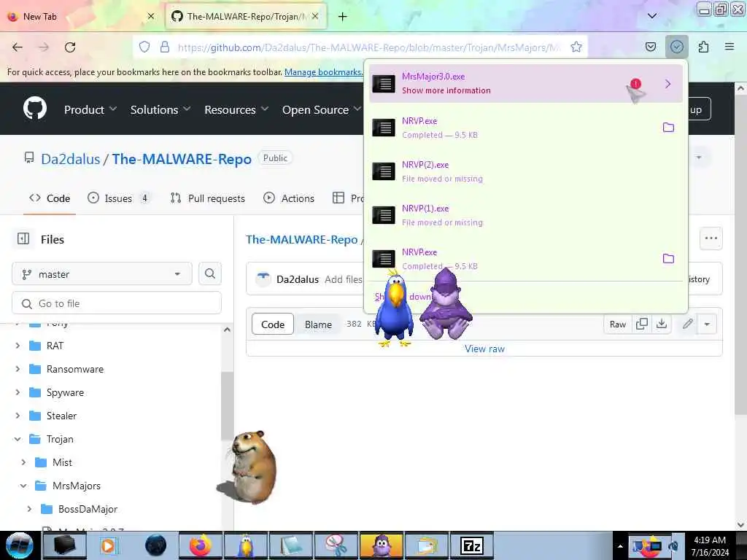The width and height of the screenshot is (747, 560).
Task: Click the NRVP(2).exe download entry
Action: click(526, 171)
